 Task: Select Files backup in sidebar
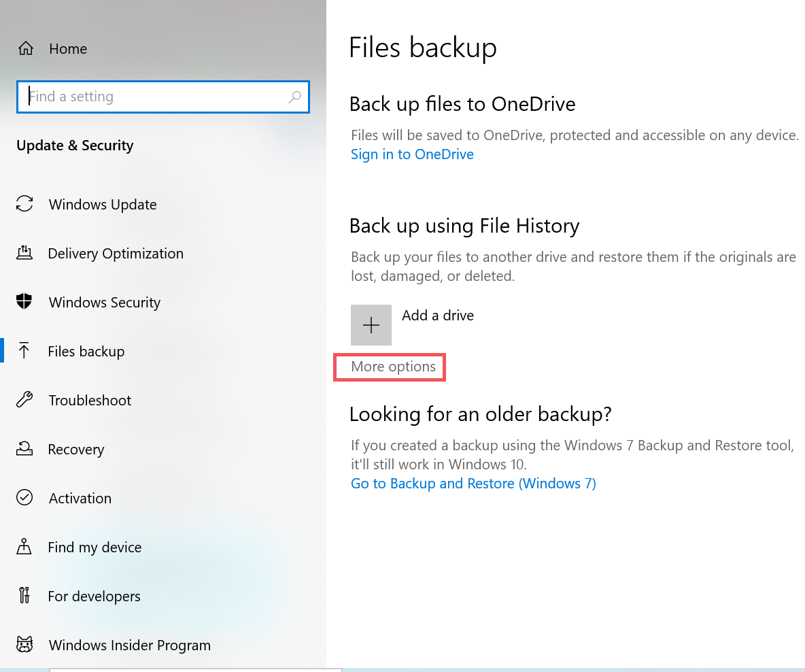tap(86, 352)
